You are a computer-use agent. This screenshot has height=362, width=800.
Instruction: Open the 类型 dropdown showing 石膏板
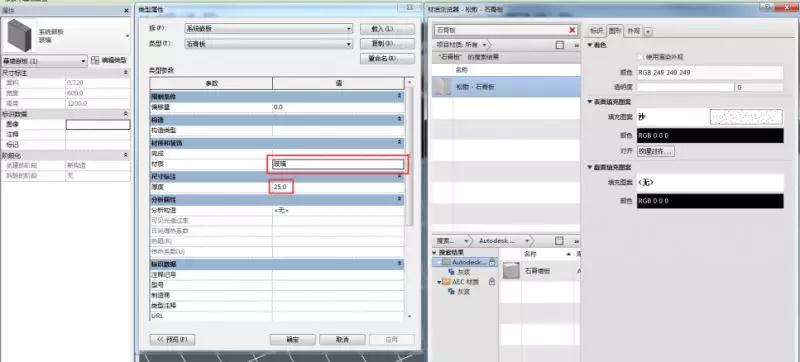268,44
